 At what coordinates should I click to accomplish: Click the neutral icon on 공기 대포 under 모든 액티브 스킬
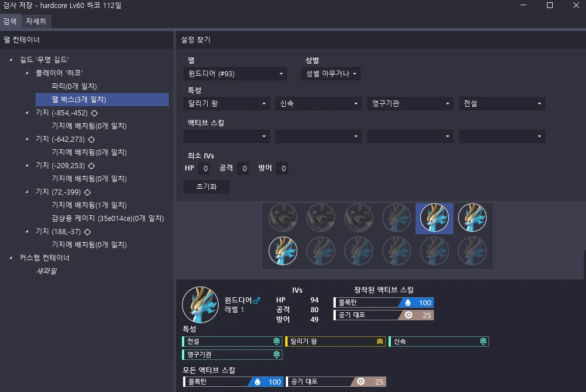click(x=360, y=382)
